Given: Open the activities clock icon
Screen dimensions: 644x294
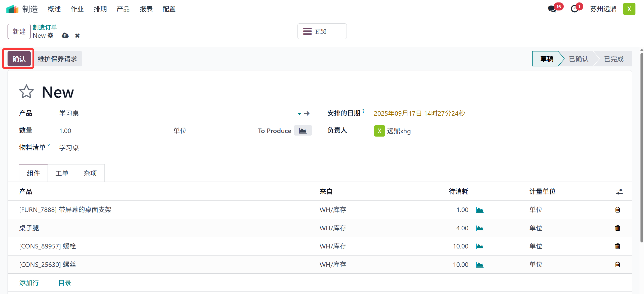Looking at the screenshot, I should (x=574, y=9).
